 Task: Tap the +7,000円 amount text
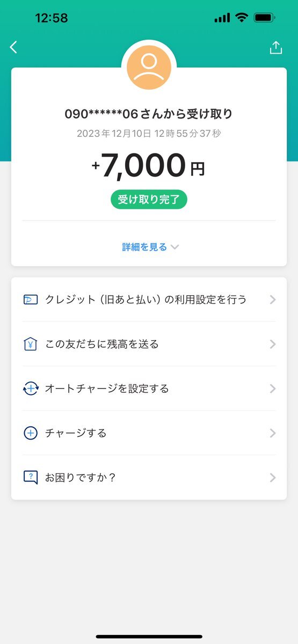[148, 167]
